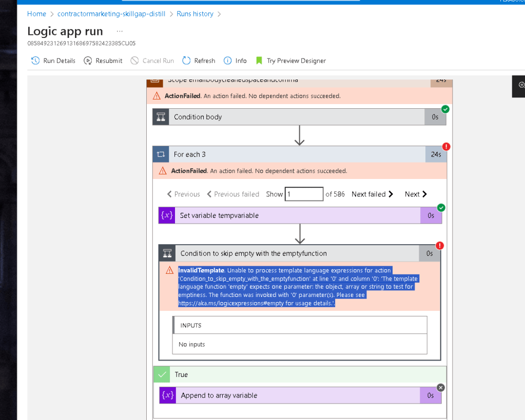Click the green success badge on Condition body
Screen dimensions: 525x420
click(x=445, y=109)
